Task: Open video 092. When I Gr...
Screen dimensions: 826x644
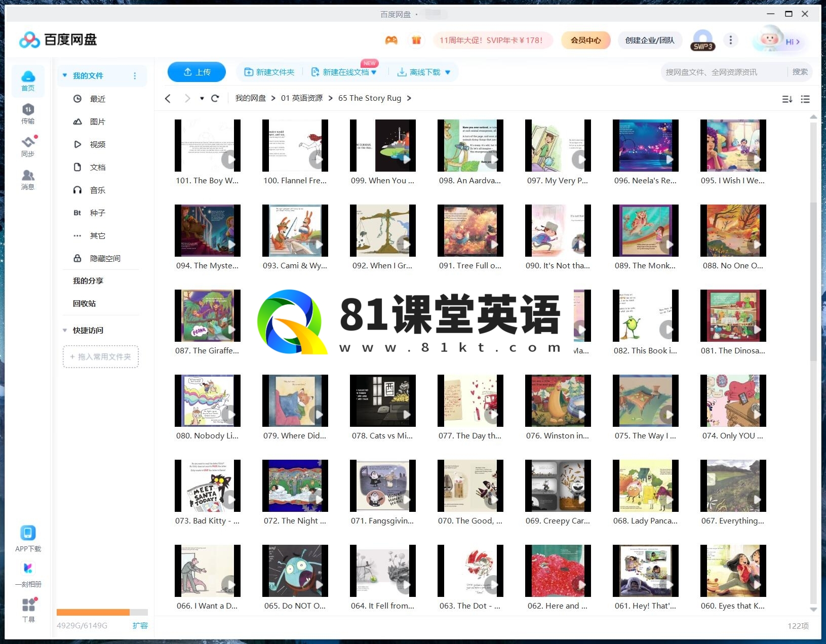Action: tap(383, 231)
